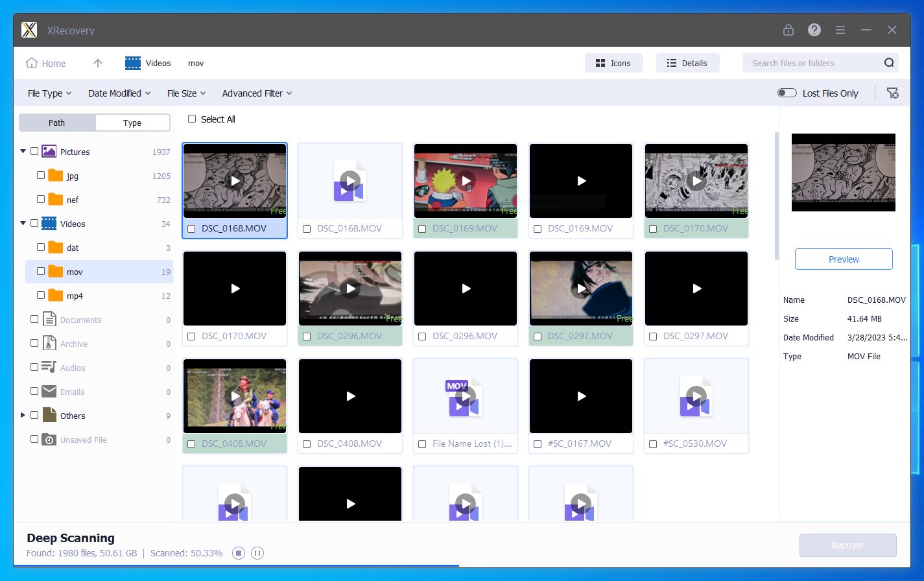Tick the checkbox for #SC_0167.MOV
This screenshot has height=581, width=924.
tap(538, 444)
